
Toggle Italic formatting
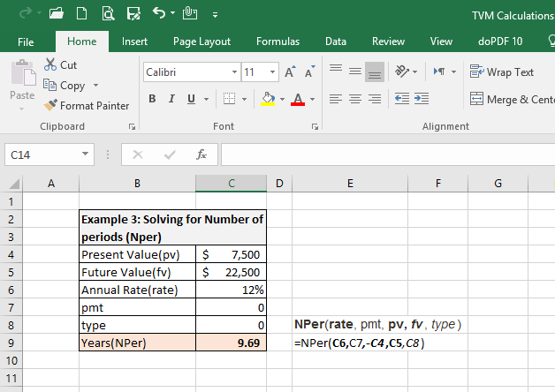tap(171, 99)
